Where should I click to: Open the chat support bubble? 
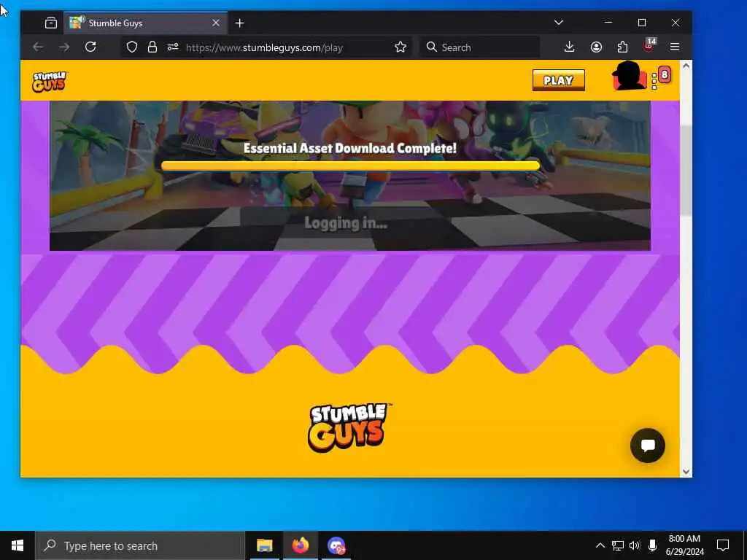click(648, 446)
